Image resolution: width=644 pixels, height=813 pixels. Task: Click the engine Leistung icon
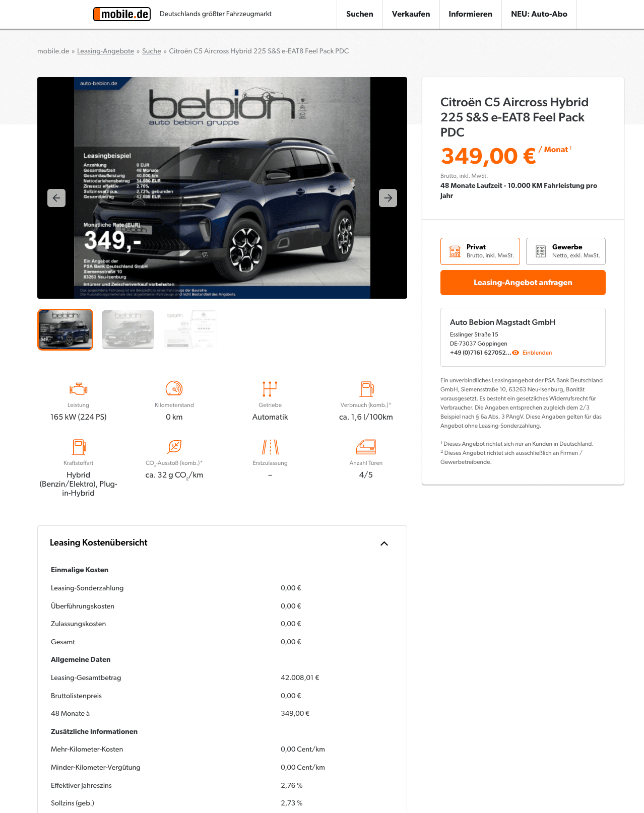tap(79, 389)
